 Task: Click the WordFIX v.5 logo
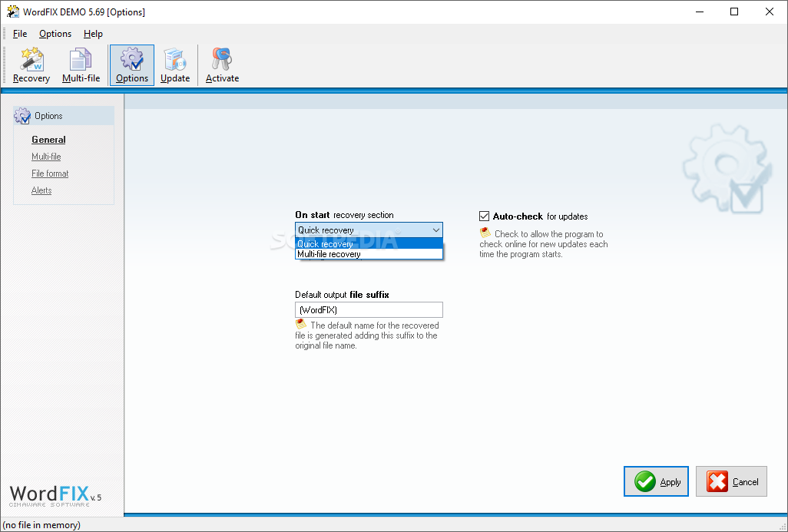coord(55,495)
